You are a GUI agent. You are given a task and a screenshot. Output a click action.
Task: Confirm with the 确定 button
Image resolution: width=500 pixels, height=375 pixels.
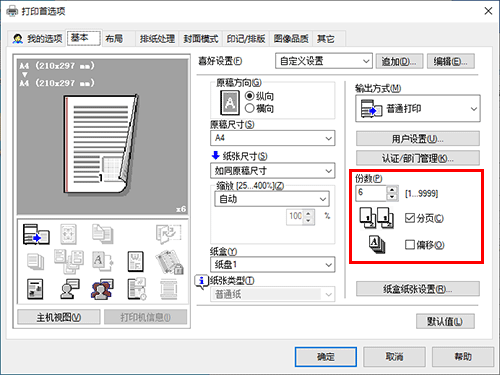pos(326,357)
